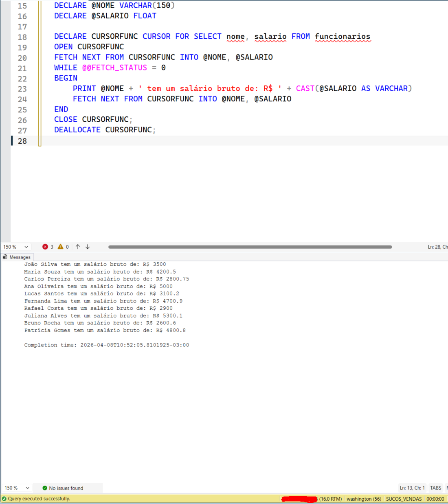Viewport: 448px width, 504px height.
Task: Click the OPEN keyword on line 19
Action: click(x=64, y=47)
